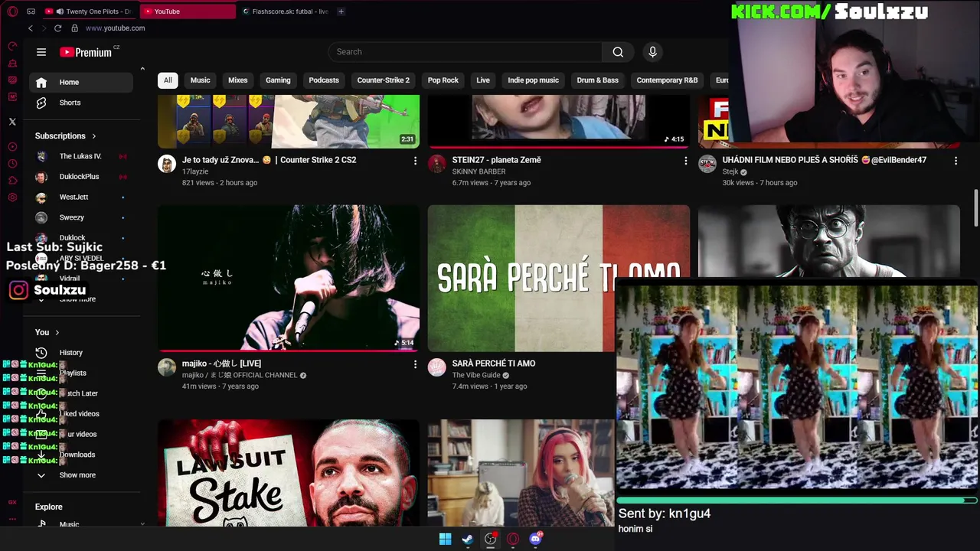Open Opera GX from the taskbar
980x551 pixels.
point(513,539)
